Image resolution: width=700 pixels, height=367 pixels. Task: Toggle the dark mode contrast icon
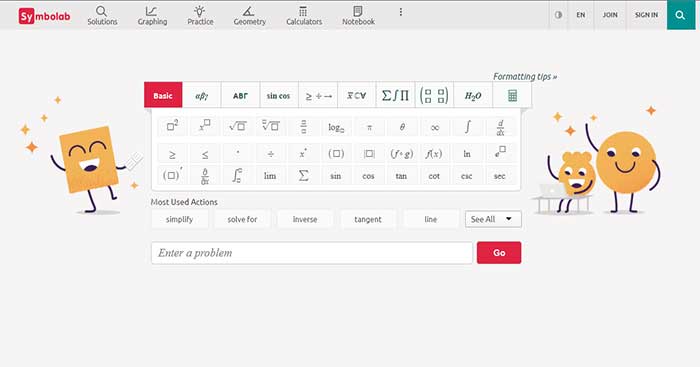[x=558, y=15]
